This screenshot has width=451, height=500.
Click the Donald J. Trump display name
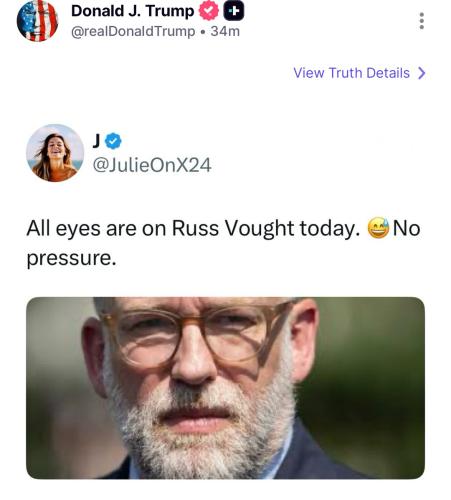pyautogui.click(x=133, y=11)
